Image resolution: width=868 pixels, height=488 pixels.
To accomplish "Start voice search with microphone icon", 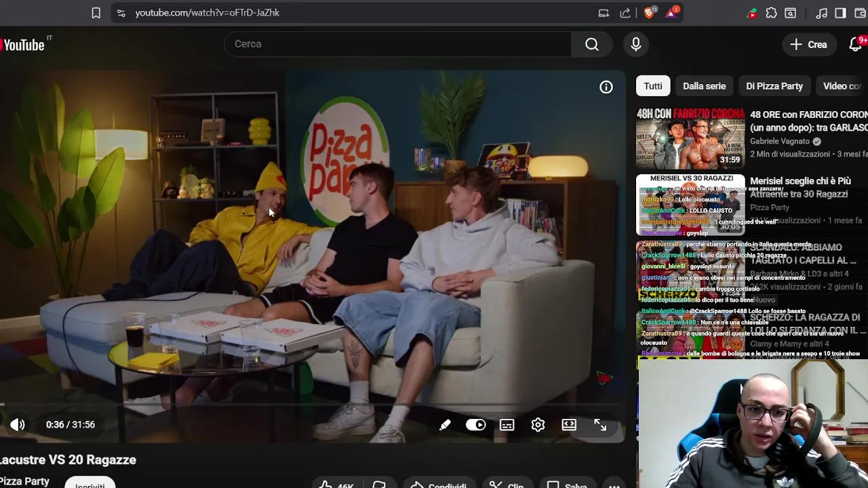I will [x=635, y=44].
